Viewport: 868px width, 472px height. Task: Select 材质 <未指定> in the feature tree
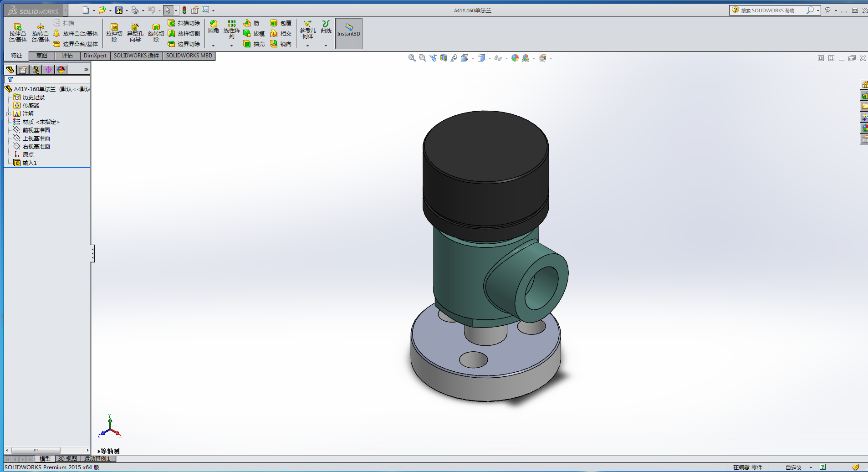[x=41, y=122]
